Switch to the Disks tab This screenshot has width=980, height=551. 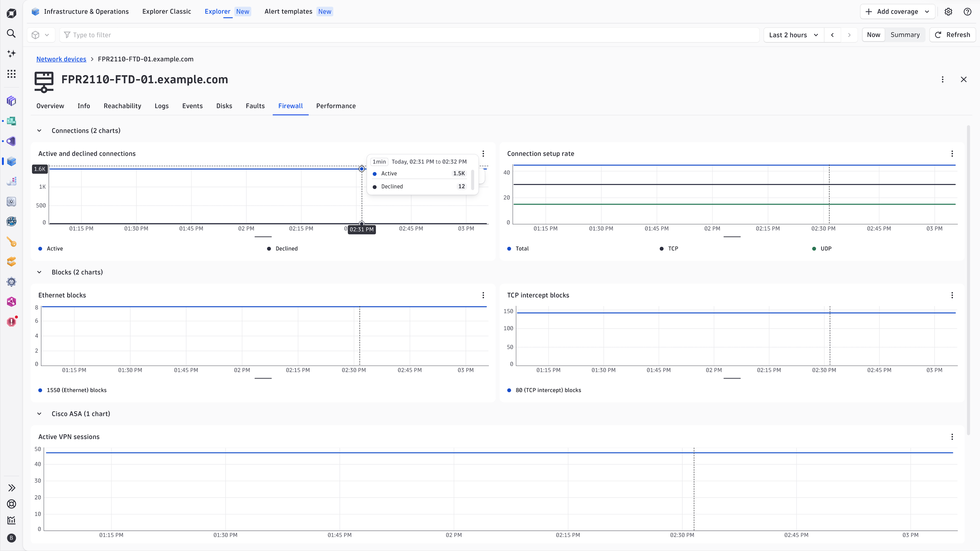coord(224,106)
